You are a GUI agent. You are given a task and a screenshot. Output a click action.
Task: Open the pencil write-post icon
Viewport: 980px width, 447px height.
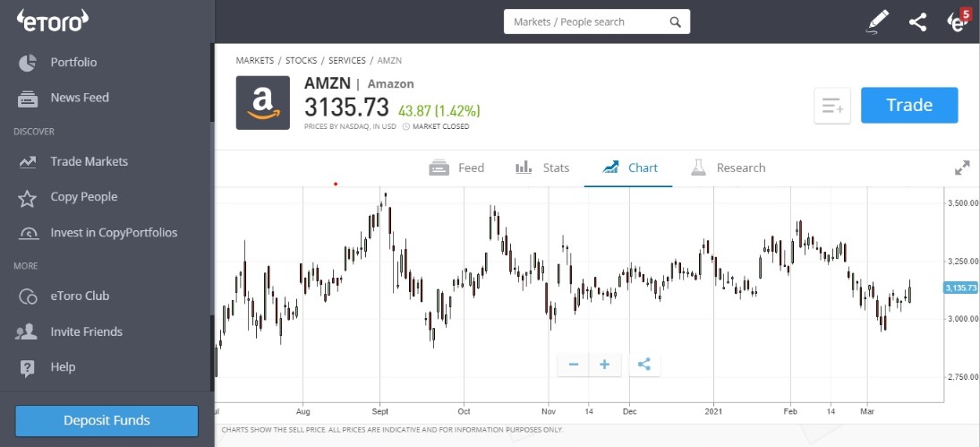click(x=878, y=21)
